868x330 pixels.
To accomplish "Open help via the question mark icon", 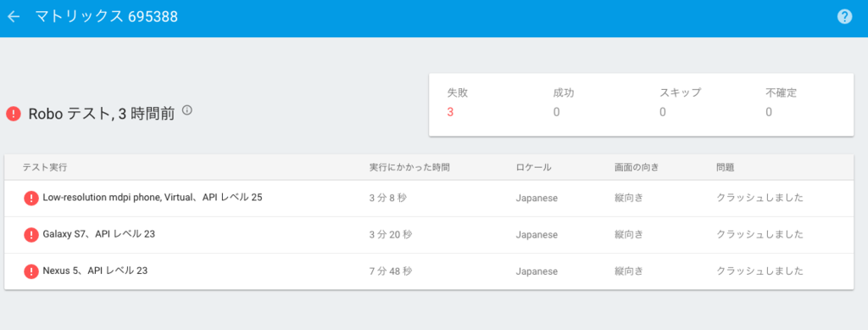I will [x=844, y=17].
